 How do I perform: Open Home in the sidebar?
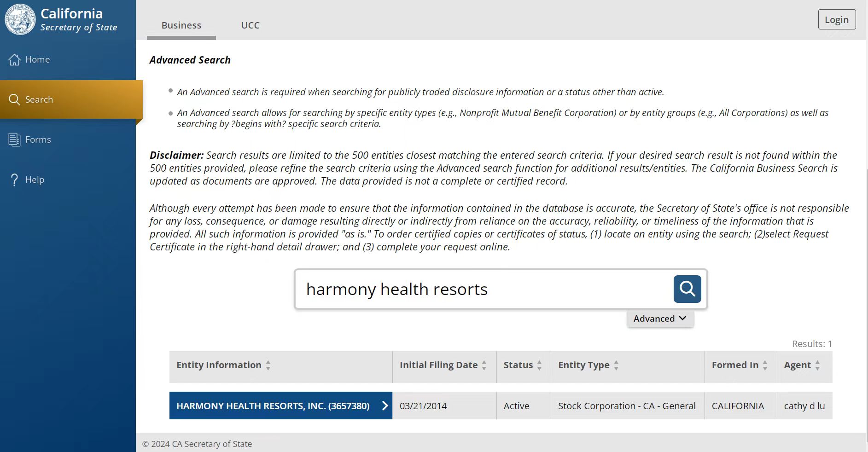click(68, 59)
